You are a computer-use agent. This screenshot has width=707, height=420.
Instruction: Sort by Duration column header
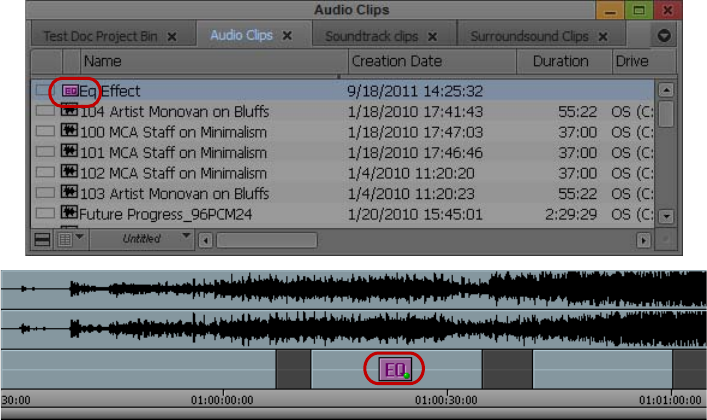tap(564, 61)
